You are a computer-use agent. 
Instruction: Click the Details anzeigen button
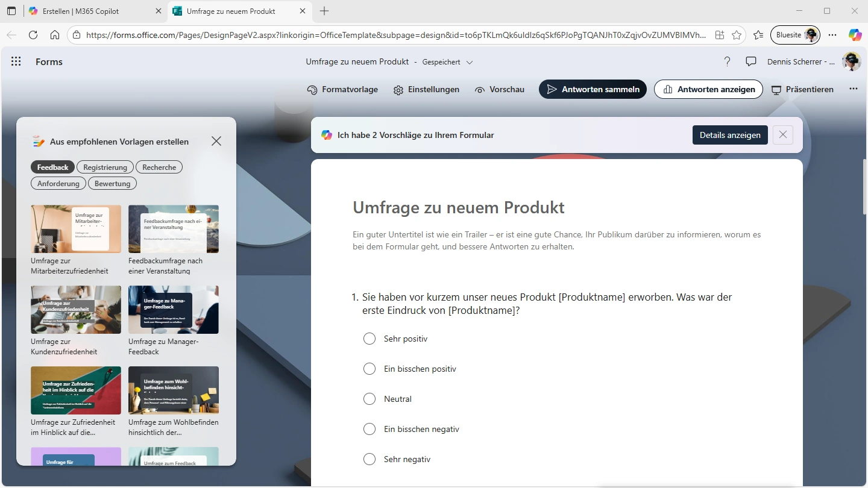[x=730, y=135]
